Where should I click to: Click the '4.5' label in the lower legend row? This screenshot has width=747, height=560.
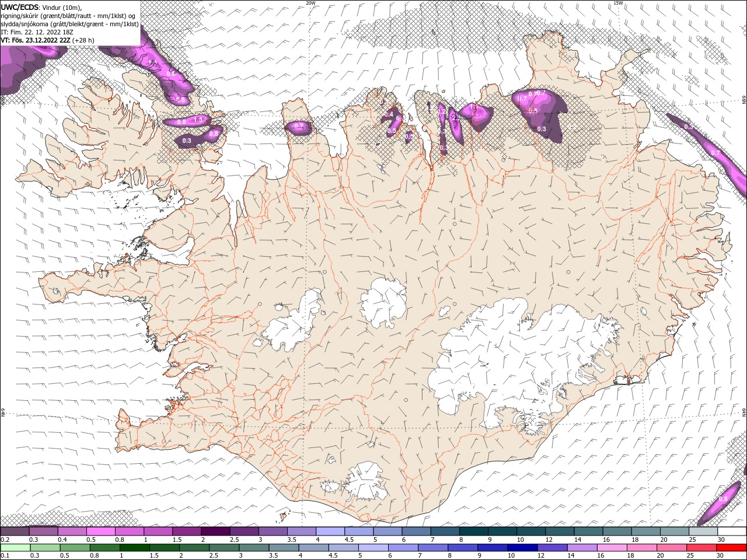point(333,555)
